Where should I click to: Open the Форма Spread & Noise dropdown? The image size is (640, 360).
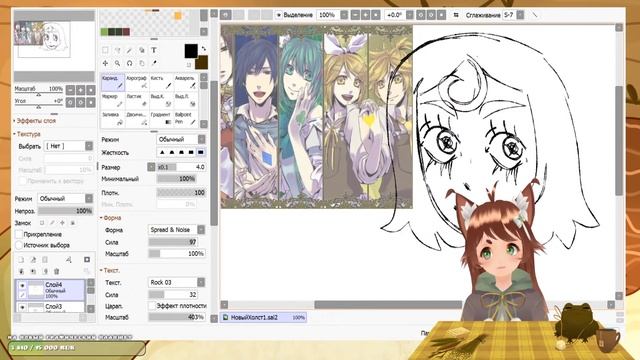point(176,230)
